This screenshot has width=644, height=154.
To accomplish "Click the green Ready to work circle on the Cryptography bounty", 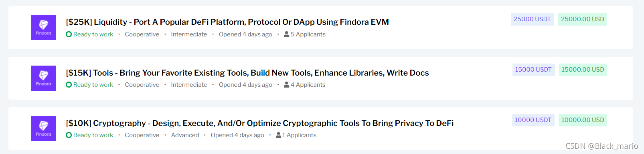I will coord(69,135).
